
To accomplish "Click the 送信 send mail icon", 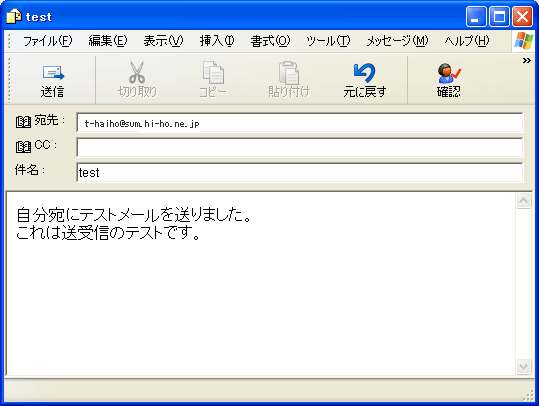I will point(53,73).
